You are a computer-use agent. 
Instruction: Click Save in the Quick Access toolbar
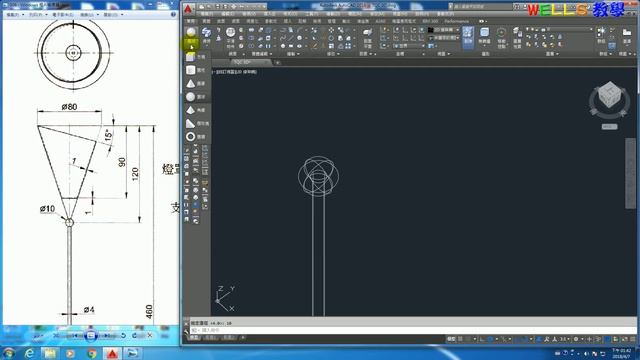pos(217,7)
